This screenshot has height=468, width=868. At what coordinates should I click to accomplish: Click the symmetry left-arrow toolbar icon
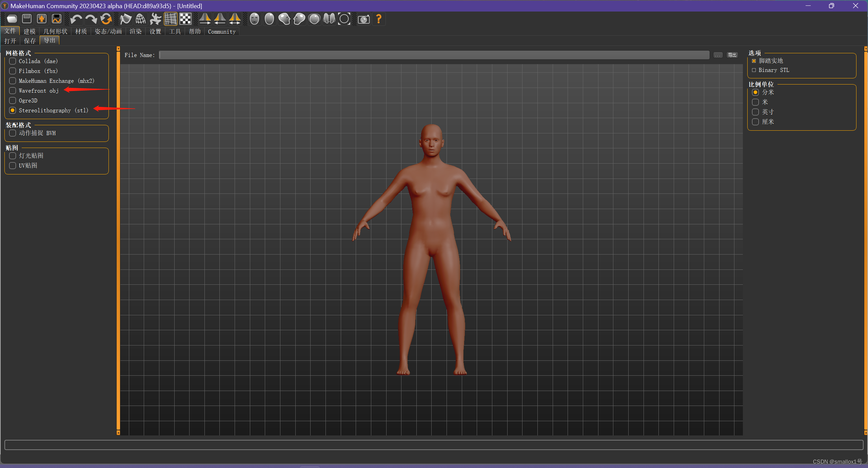[220, 19]
